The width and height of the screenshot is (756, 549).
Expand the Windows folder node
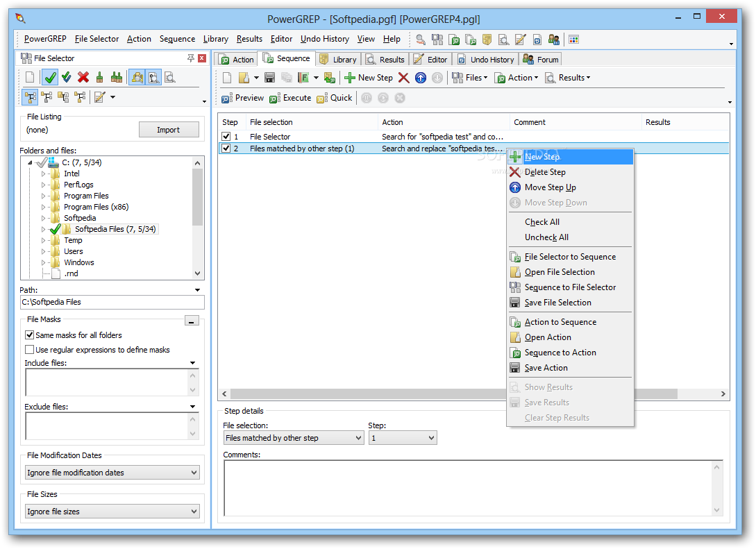click(43, 262)
